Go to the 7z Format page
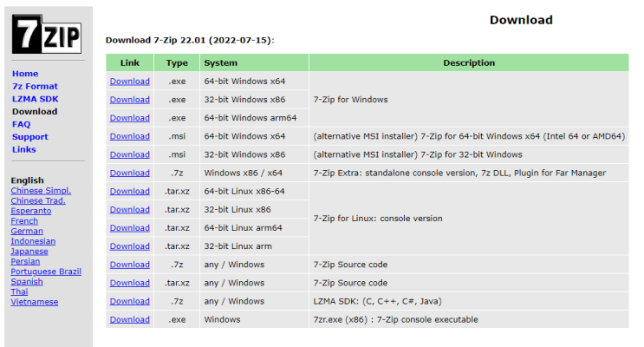 (35, 87)
